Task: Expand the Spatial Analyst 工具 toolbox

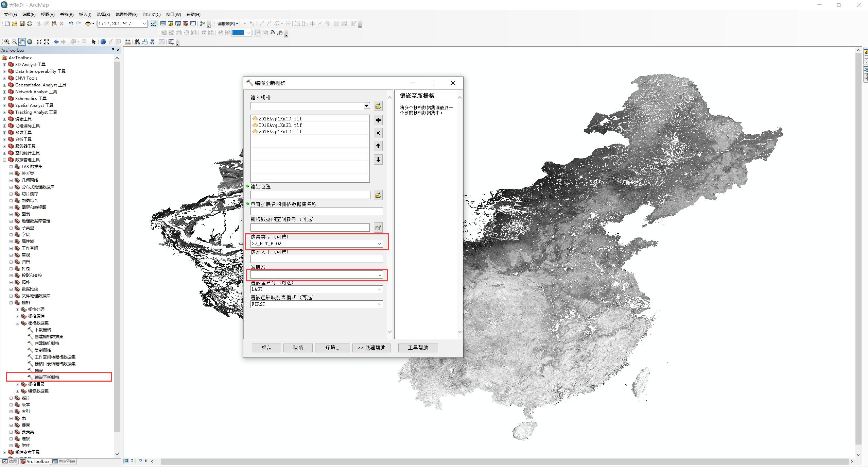Action: click(4, 105)
